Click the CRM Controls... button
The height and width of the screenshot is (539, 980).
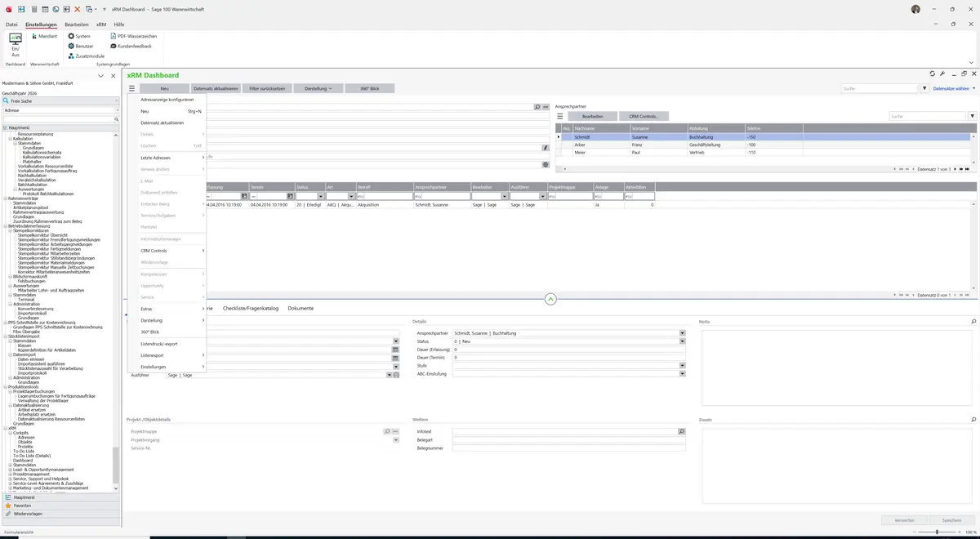[644, 116]
